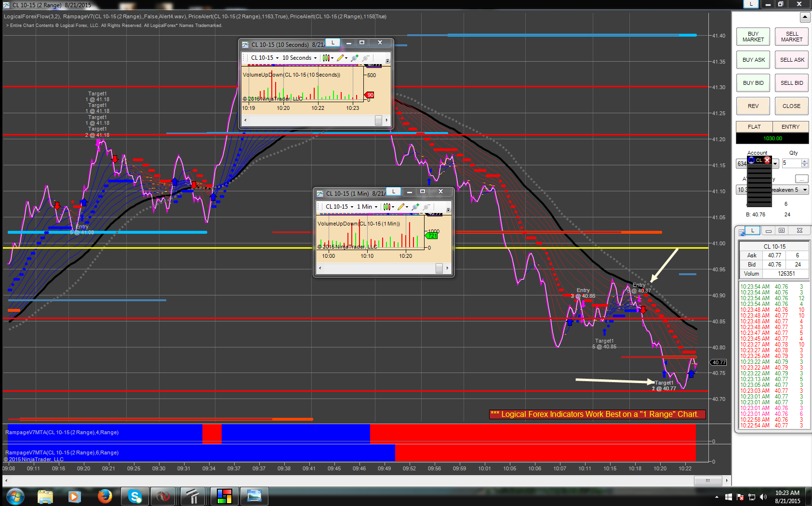This screenshot has width=812, height=506.
Task: Open Windows Explorer from the taskbar
Action: tap(45, 496)
